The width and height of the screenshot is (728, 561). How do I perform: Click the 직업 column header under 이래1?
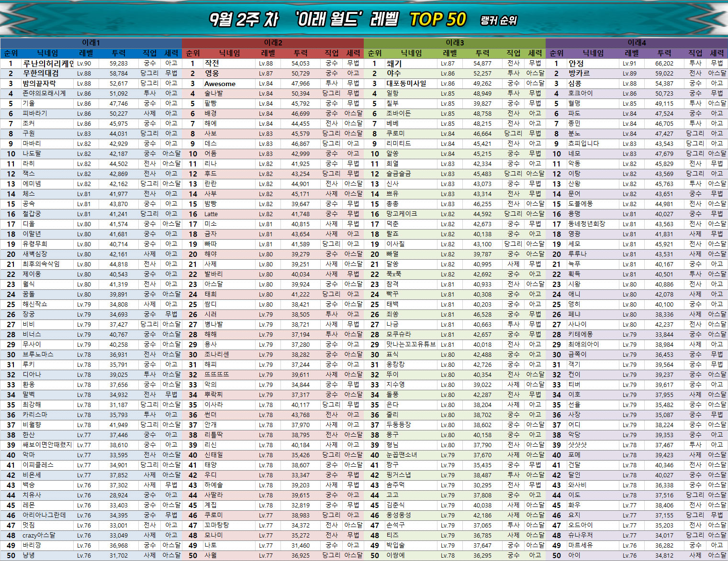pyautogui.click(x=150, y=53)
